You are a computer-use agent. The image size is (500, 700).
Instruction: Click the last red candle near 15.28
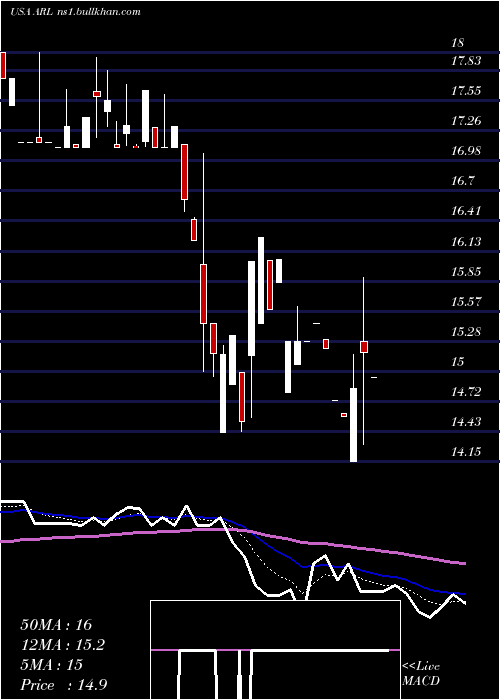pyautogui.click(x=364, y=347)
